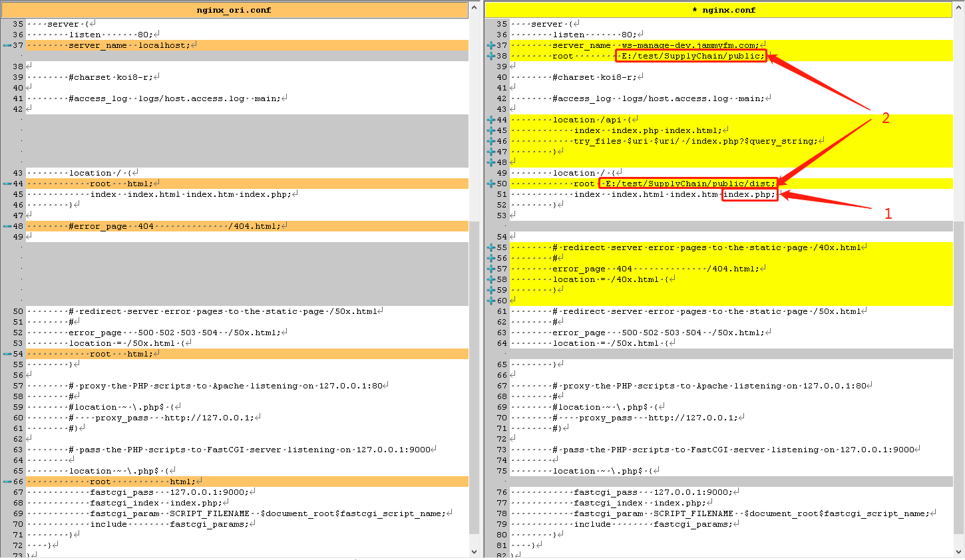Screen dimensions: 965x560
Task: Click 'include fastcgi_params;' in the right pane
Action: [654, 524]
